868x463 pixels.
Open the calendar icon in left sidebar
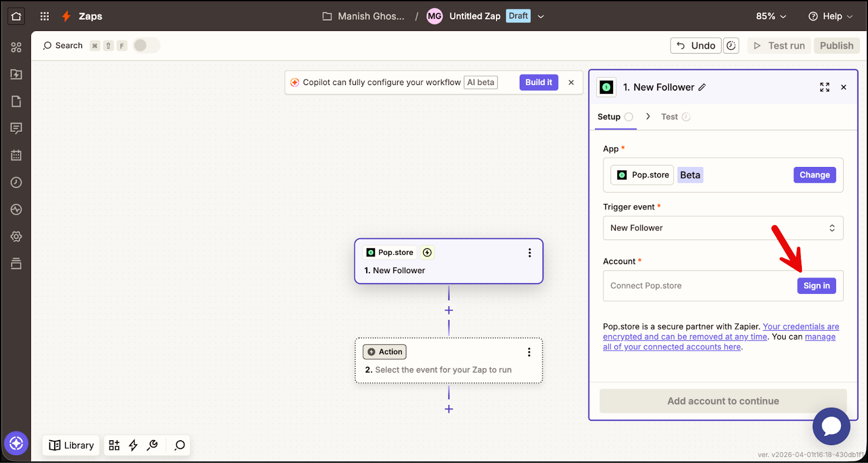point(16,155)
